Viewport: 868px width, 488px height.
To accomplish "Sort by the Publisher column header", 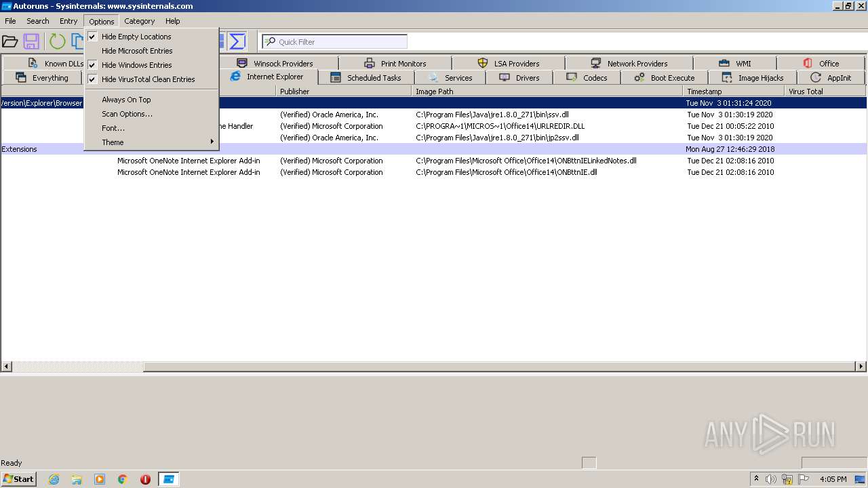I will (x=344, y=91).
